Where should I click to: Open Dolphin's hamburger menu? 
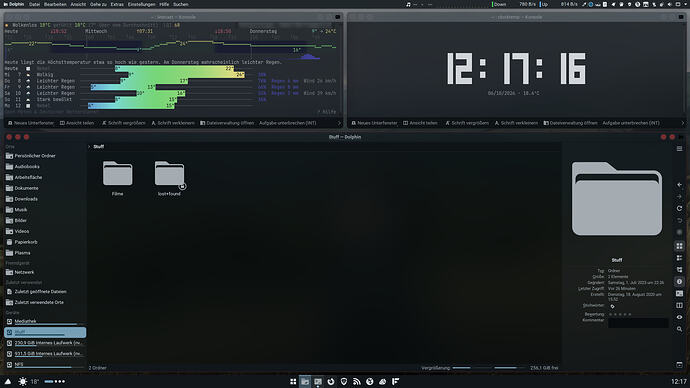point(679,149)
